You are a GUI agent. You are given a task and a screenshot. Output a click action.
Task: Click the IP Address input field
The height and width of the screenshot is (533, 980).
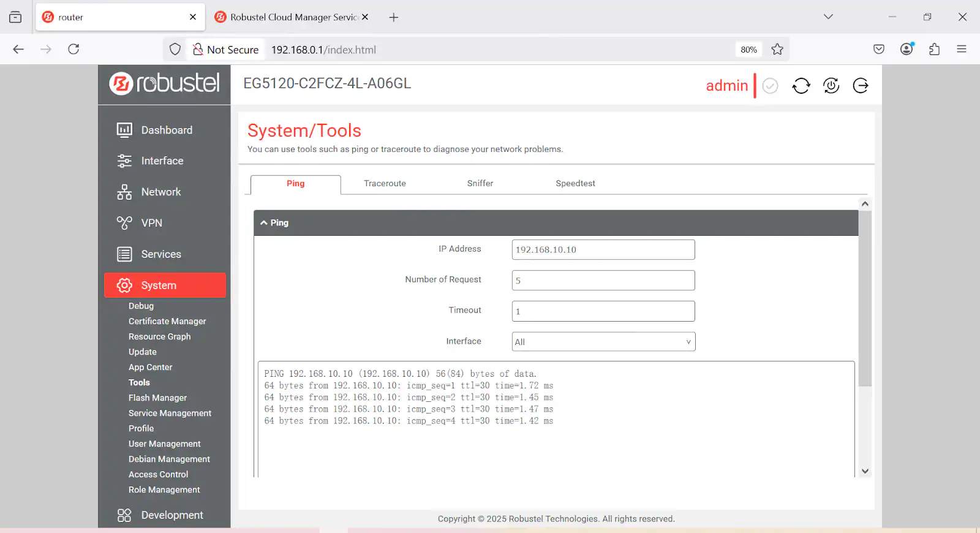pyautogui.click(x=603, y=250)
